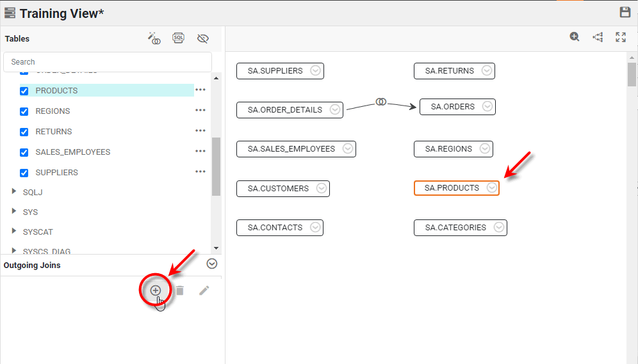Click the table Search input field

108,62
